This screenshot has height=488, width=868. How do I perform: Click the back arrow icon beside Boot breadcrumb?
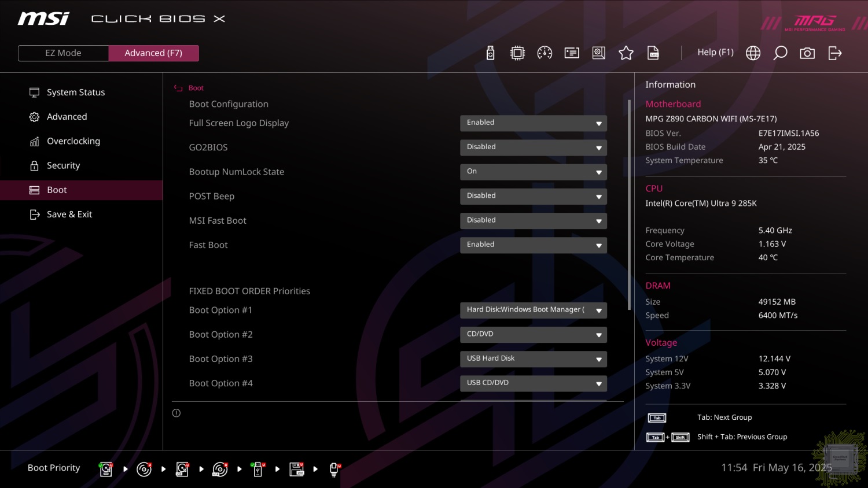178,88
